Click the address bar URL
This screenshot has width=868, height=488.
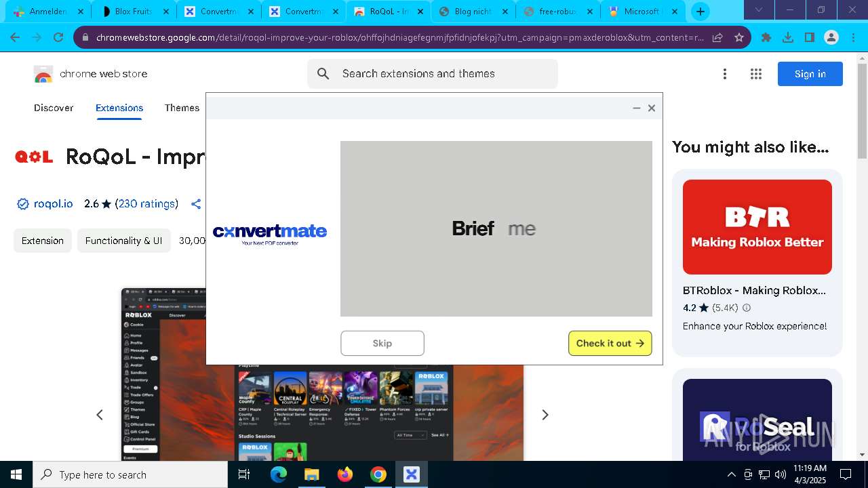click(399, 37)
